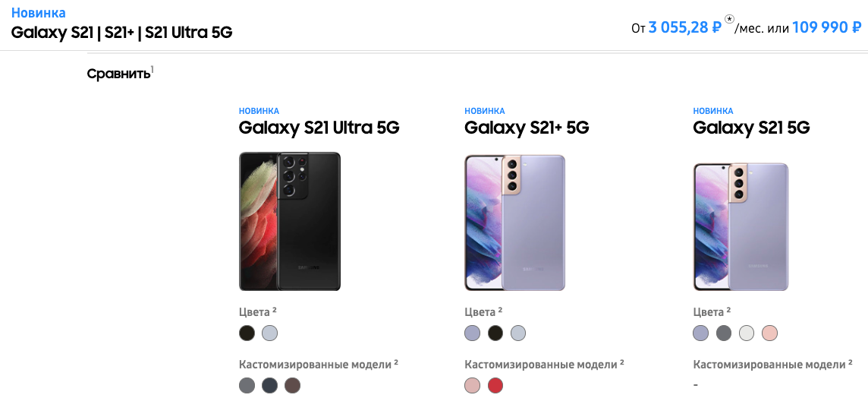The image size is (868, 398).
Task: Pick violet color swatch for Galaxy S21+
Action: 473,333
